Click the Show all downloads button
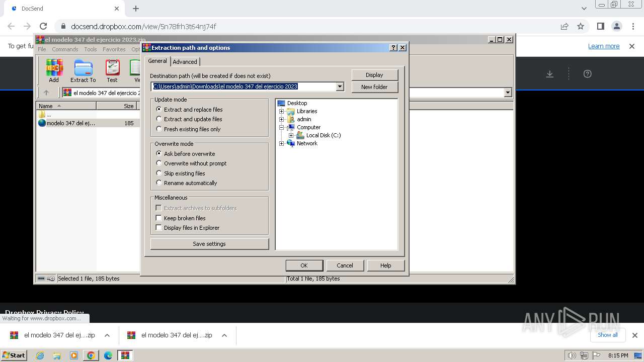644x362 pixels. tap(607, 335)
